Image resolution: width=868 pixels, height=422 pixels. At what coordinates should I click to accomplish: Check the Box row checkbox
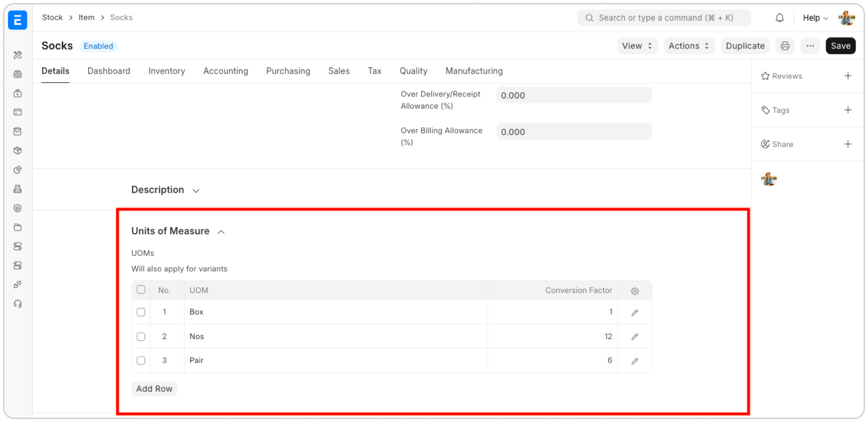coord(141,312)
